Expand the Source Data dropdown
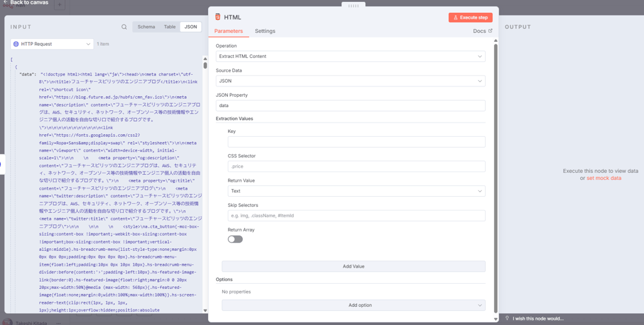The width and height of the screenshot is (644, 325). coord(350,81)
